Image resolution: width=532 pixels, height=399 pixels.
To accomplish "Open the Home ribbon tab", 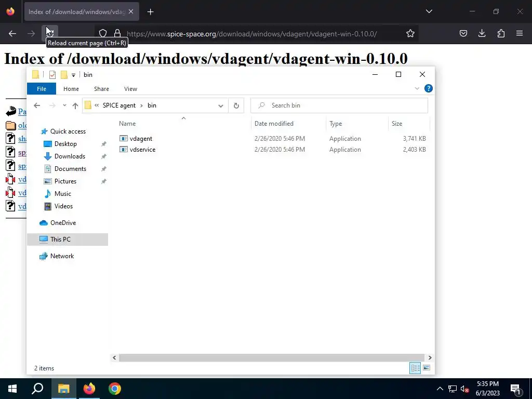I will point(71,89).
